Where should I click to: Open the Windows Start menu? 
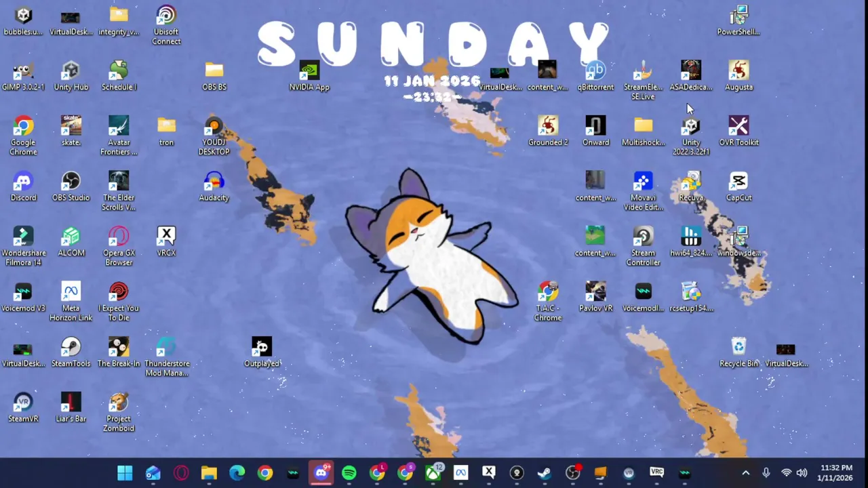coord(125,473)
